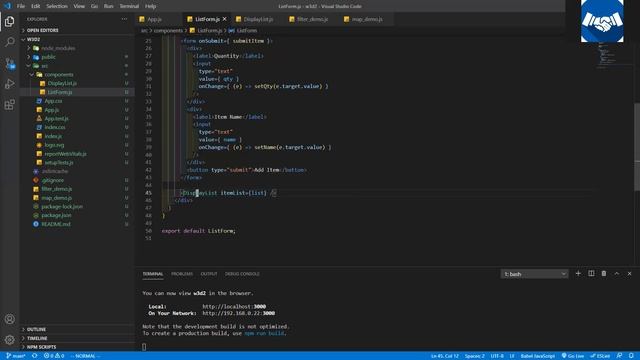This screenshot has height=360, width=640.
Task: Close the terminal panel
Action: [x=629, y=273]
